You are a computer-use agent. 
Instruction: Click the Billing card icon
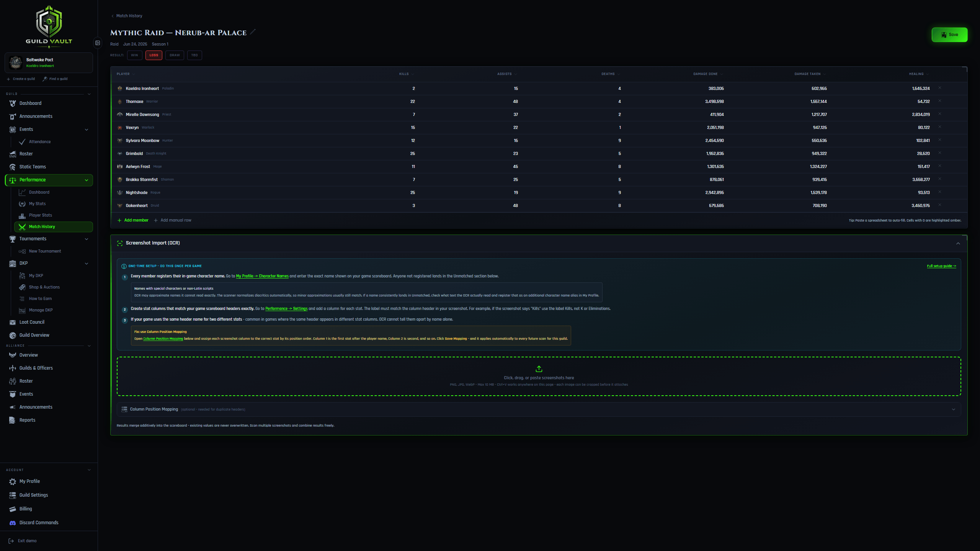click(13, 509)
